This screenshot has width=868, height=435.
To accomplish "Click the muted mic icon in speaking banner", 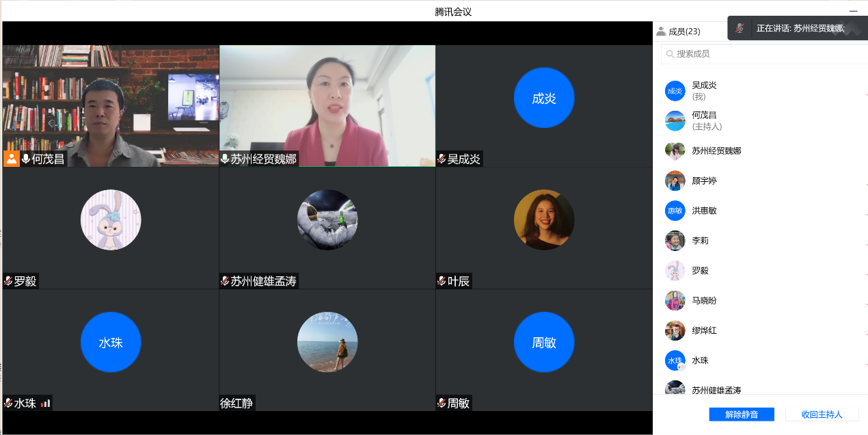I will (740, 28).
